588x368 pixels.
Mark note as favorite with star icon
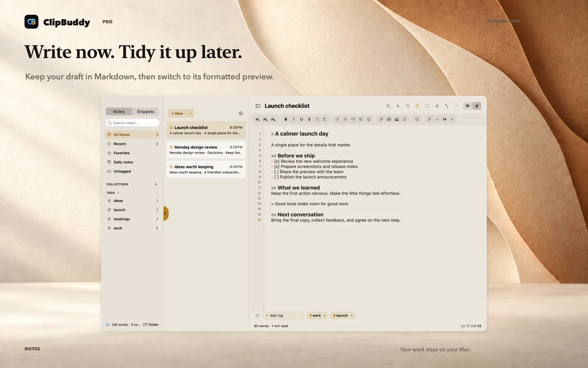coord(437,106)
